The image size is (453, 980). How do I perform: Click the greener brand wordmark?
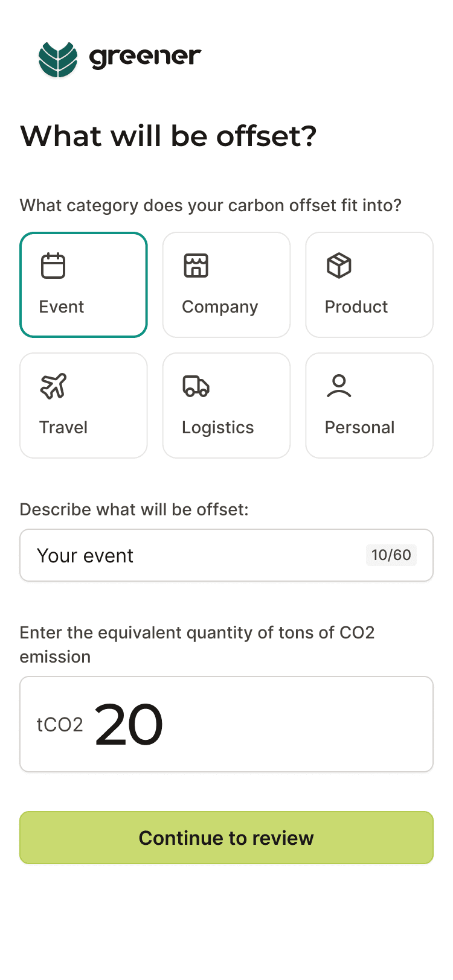tap(145, 57)
